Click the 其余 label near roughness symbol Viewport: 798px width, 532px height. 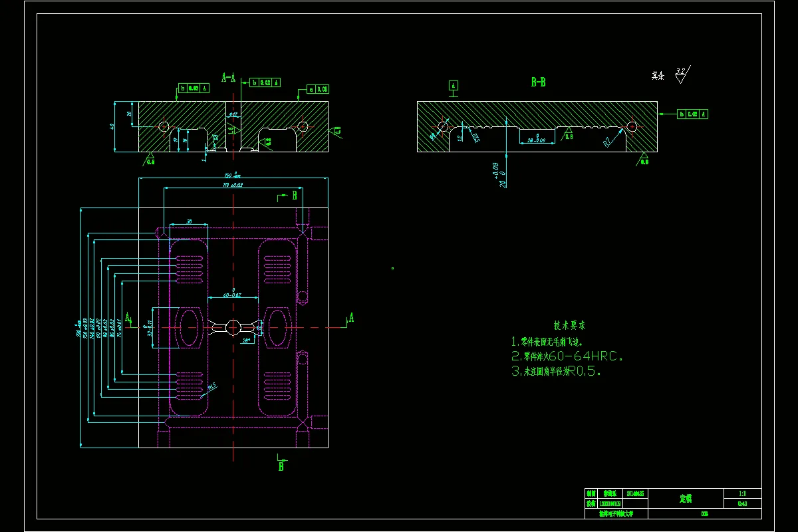tap(658, 76)
